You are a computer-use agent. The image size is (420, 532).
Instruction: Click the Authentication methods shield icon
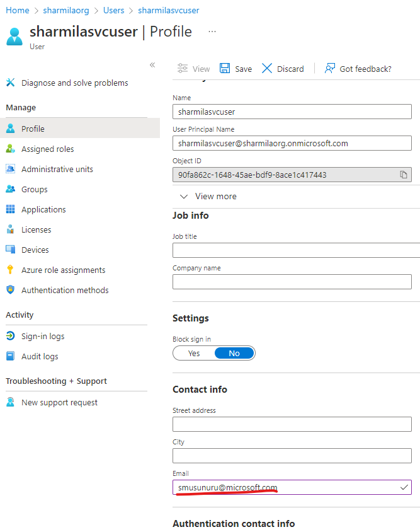[x=11, y=290]
